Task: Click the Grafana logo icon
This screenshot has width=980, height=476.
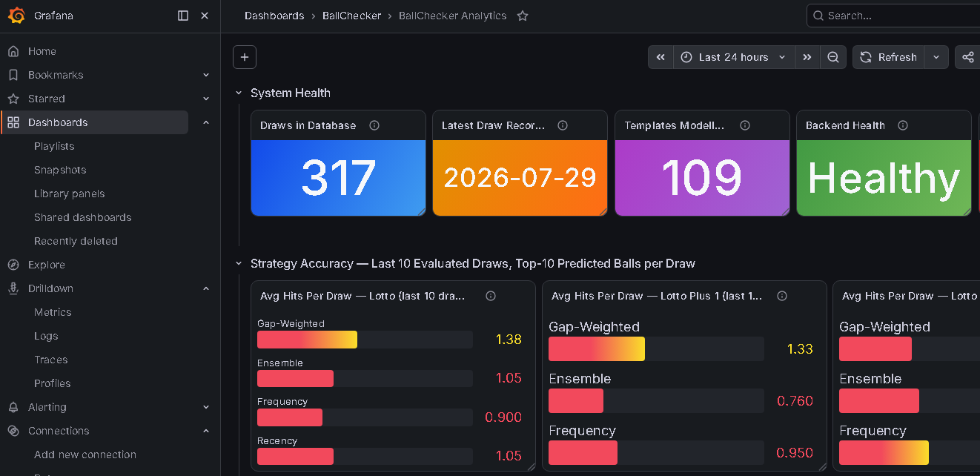Action: tap(16, 16)
